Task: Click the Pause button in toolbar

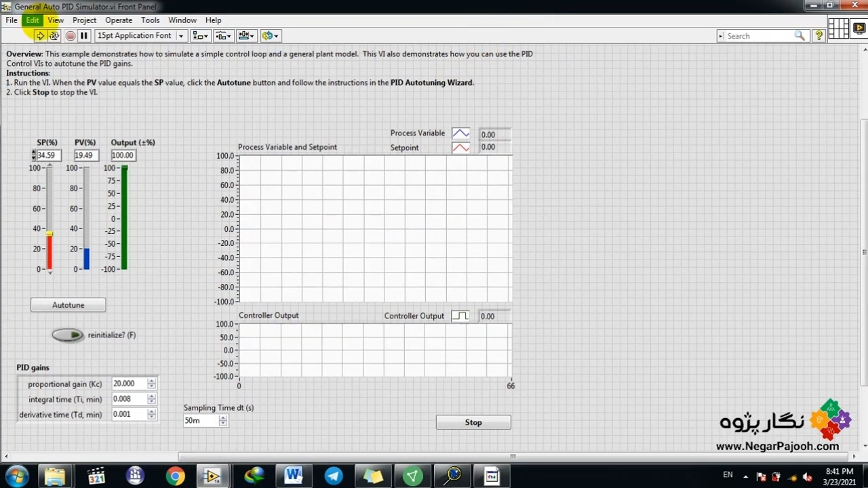Action: [x=84, y=36]
